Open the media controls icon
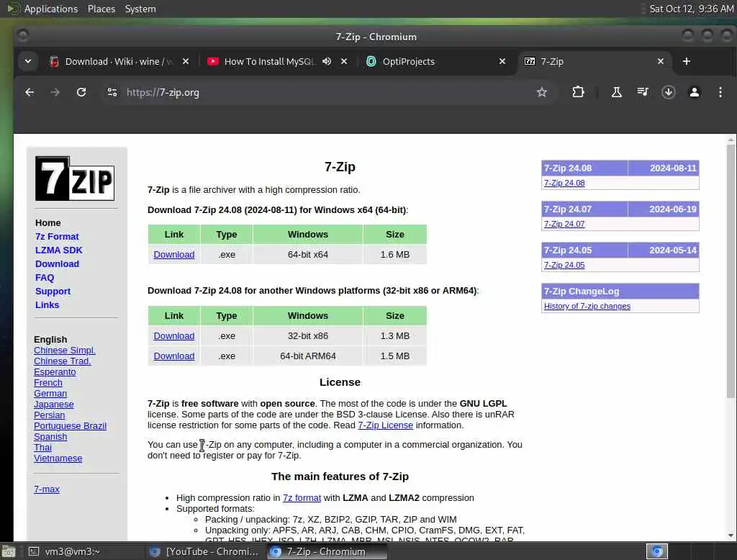This screenshot has width=737, height=560. (643, 93)
